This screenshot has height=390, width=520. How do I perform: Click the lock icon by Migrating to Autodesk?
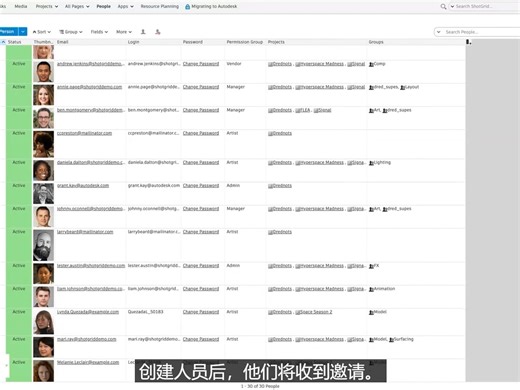[187, 7]
